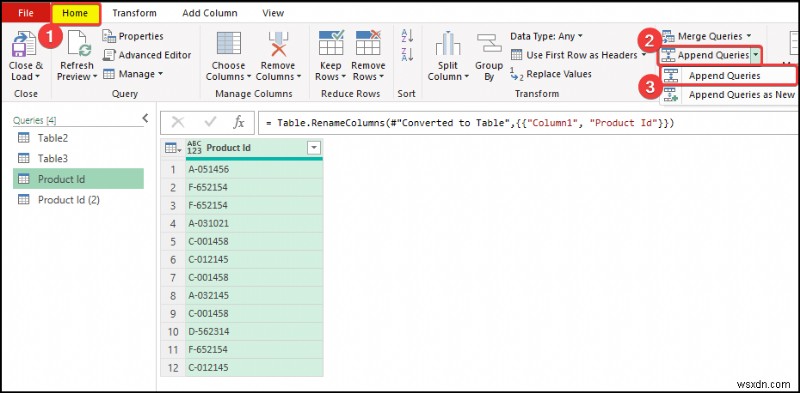Click the Remove Columns icon
Screen dimensions: 800x393
[278, 43]
